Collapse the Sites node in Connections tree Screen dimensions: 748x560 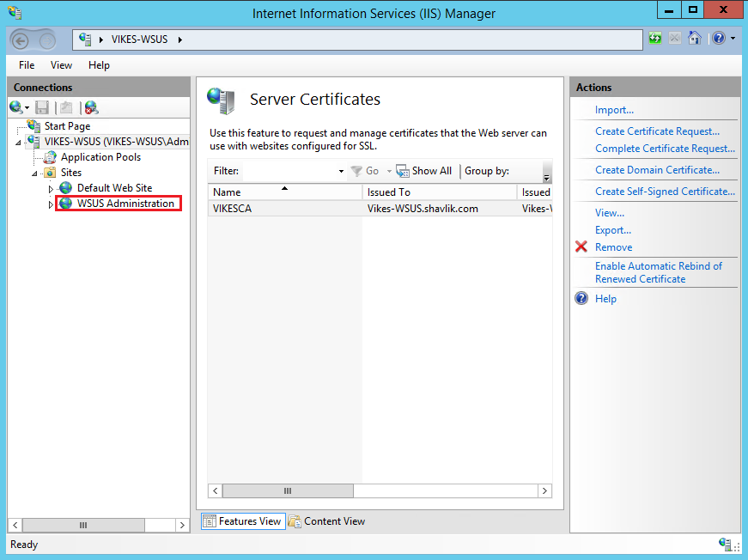35,172
